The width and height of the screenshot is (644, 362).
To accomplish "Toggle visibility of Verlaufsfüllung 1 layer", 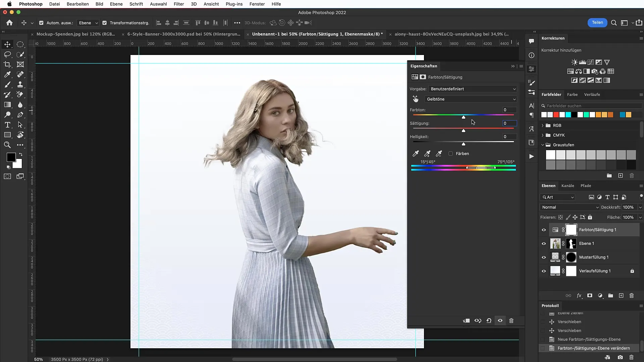I will (544, 271).
